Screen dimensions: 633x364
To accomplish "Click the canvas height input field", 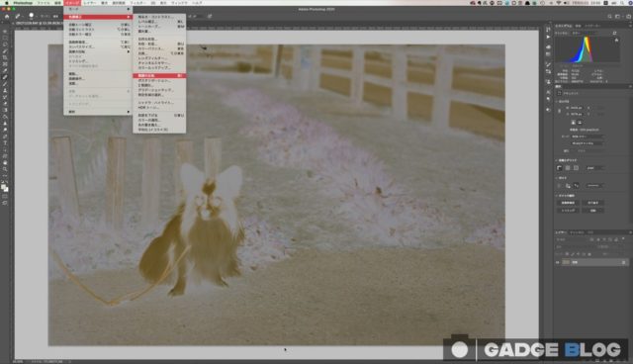I will pos(578,114).
